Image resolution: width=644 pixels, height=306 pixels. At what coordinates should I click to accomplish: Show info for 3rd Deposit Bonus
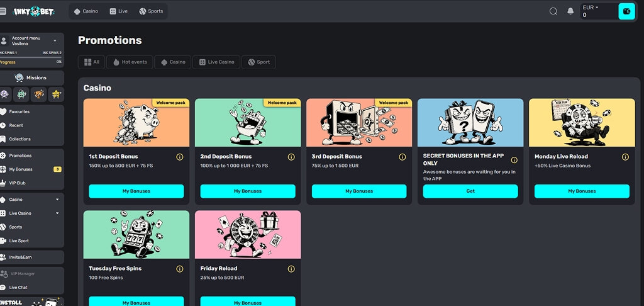pos(402,157)
